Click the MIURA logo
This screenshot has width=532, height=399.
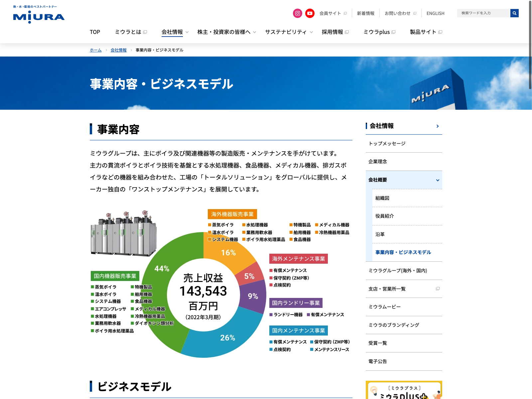(x=39, y=16)
